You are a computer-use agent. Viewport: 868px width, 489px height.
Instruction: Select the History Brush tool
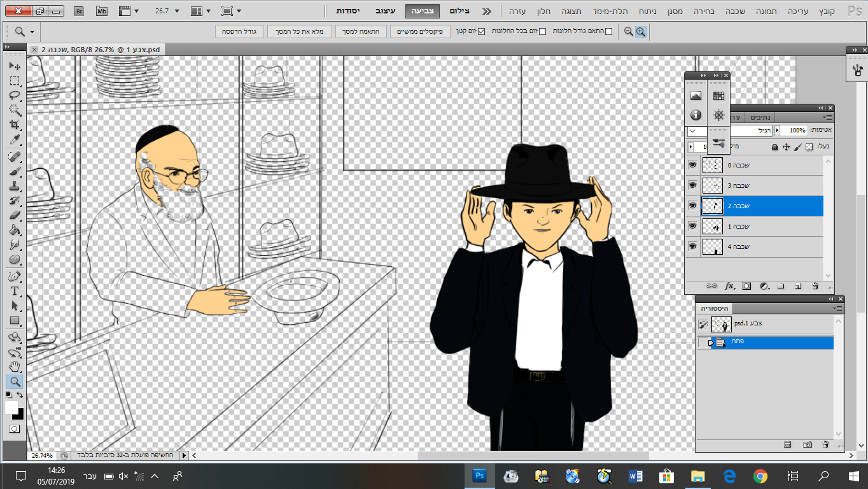15,201
